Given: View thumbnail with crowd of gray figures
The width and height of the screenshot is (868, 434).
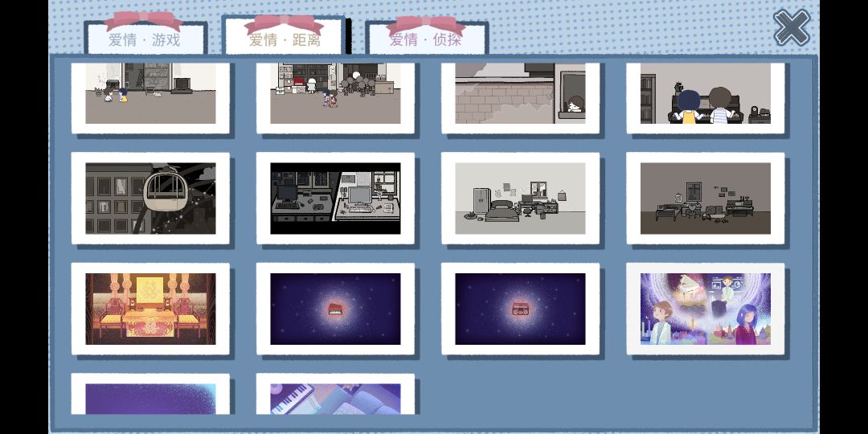Looking at the screenshot, I should click(335, 98).
